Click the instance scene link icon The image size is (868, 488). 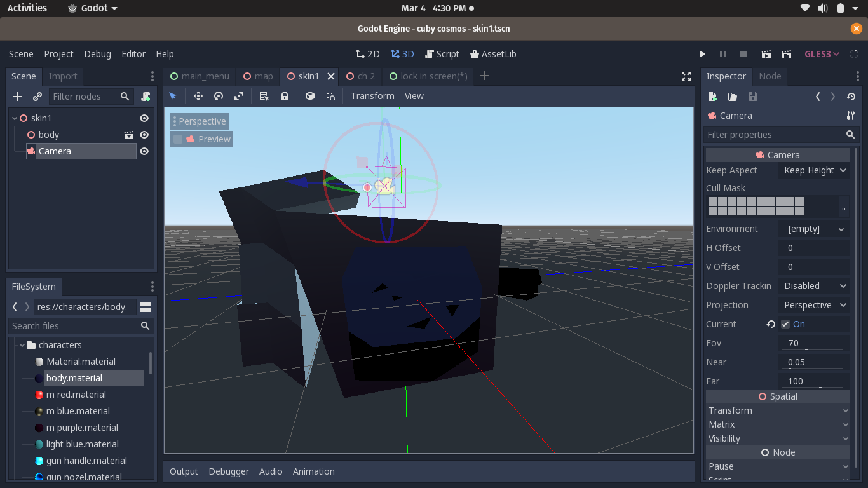point(37,97)
